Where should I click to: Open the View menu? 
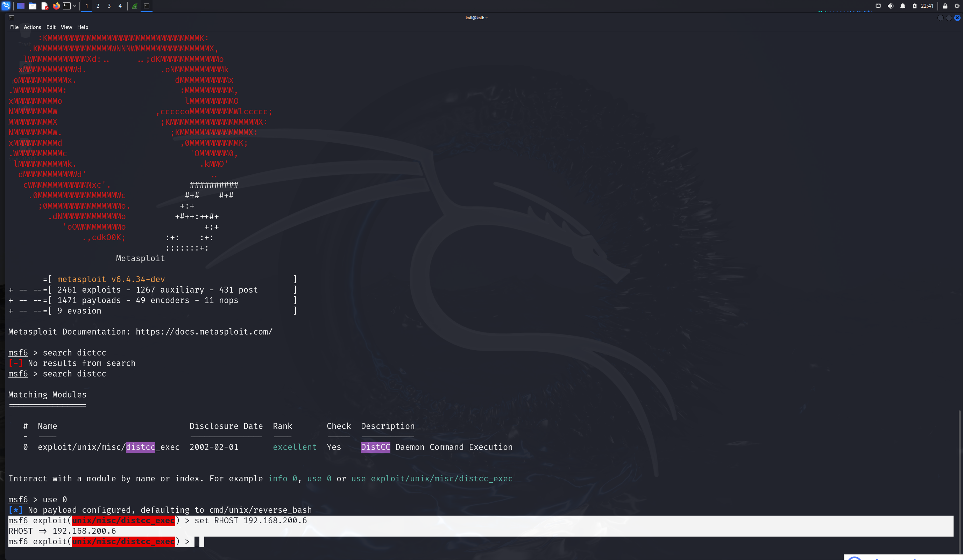[x=66, y=27]
